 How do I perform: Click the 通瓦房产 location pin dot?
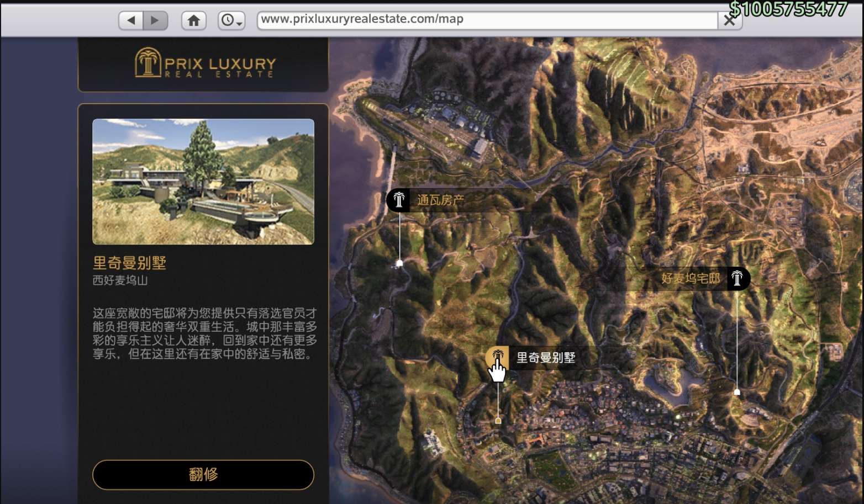[x=399, y=263]
